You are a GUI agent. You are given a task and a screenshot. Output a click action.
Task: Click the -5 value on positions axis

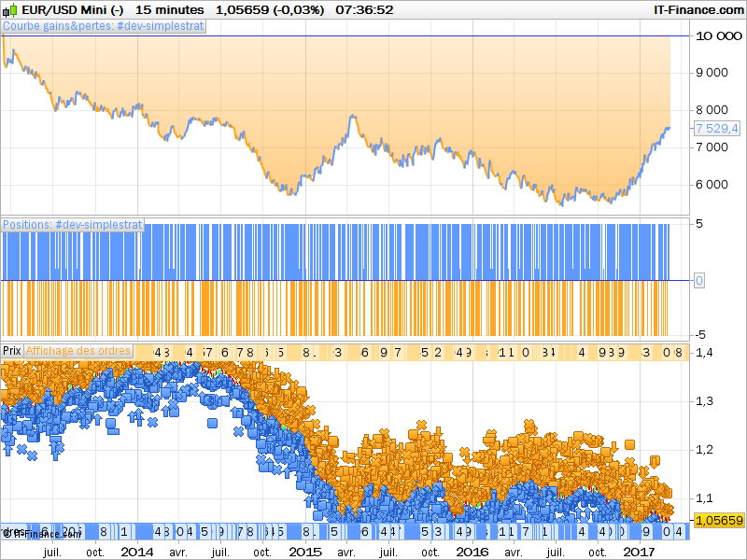pos(699,335)
